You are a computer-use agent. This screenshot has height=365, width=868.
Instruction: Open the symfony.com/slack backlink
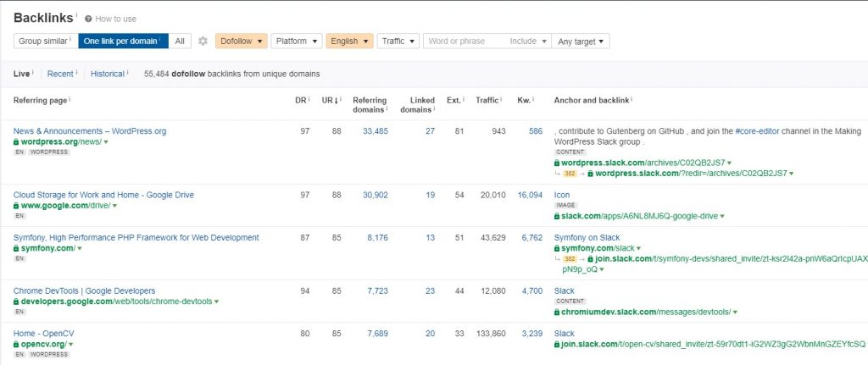point(598,248)
